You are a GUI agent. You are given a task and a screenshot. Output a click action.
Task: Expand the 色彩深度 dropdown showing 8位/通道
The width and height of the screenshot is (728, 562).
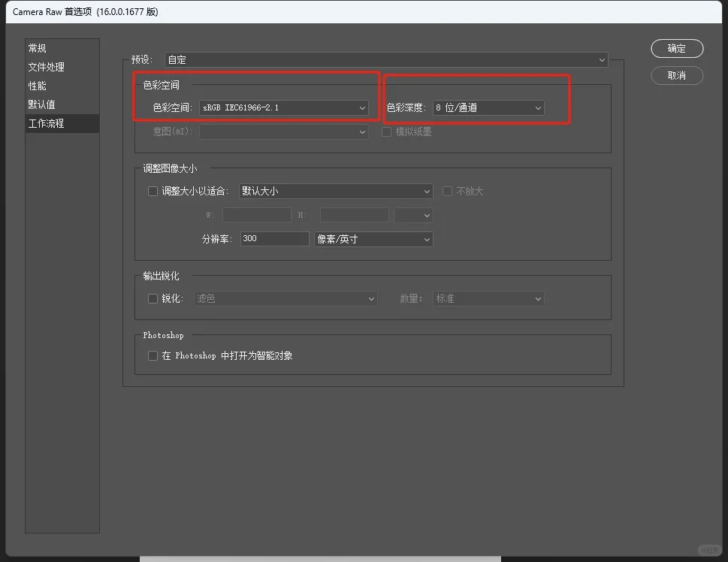coord(488,107)
